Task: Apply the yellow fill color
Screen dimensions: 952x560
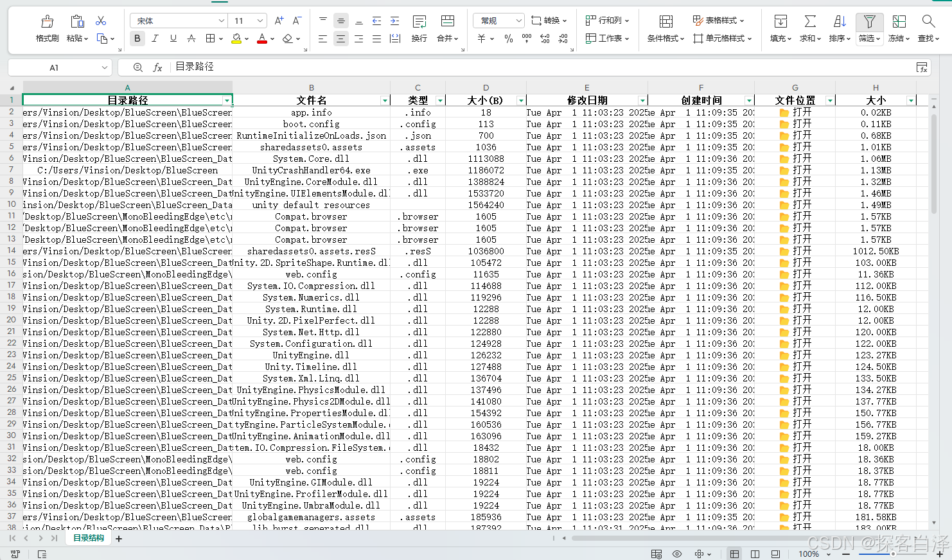Action: (x=236, y=39)
